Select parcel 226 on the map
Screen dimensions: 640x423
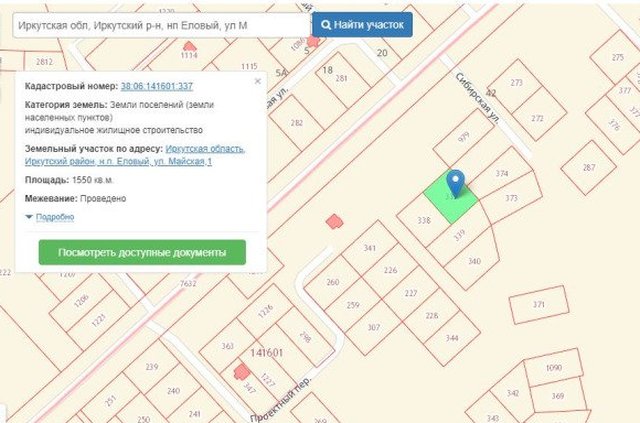point(390,270)
